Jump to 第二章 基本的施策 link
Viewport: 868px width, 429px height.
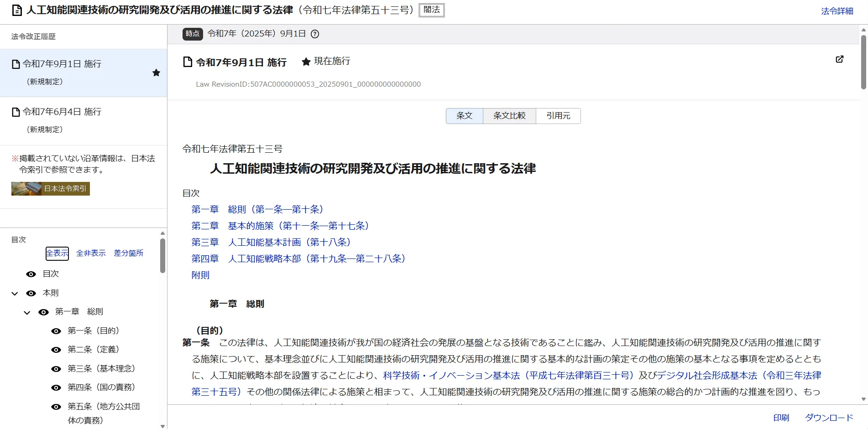tap(280, 226)
